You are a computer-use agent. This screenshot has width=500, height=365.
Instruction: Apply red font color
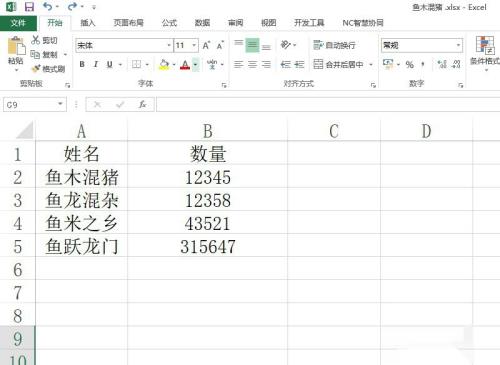point(185,64)
